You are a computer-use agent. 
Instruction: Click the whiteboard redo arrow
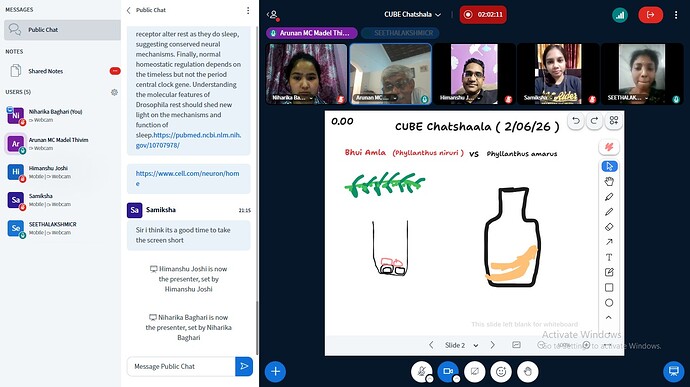click(x=595, y=121)
